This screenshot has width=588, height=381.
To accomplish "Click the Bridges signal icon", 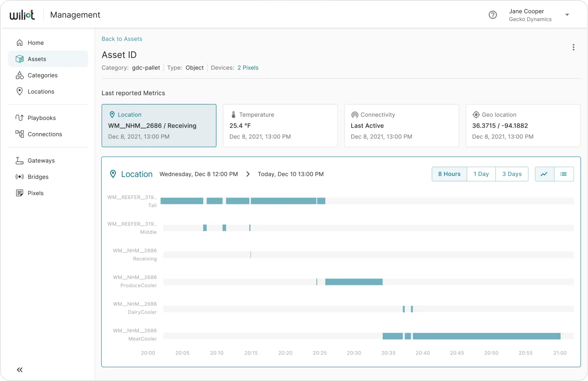I will 19,177.
